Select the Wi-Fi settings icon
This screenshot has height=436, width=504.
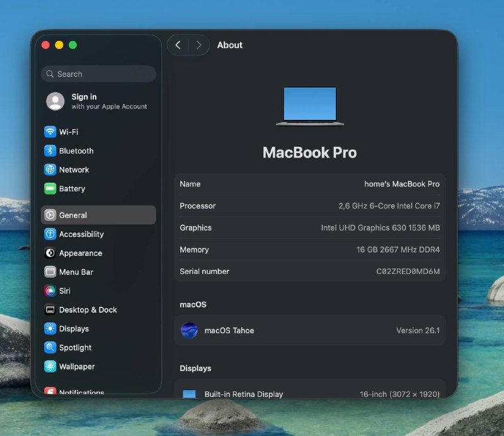tap(51, 132)
